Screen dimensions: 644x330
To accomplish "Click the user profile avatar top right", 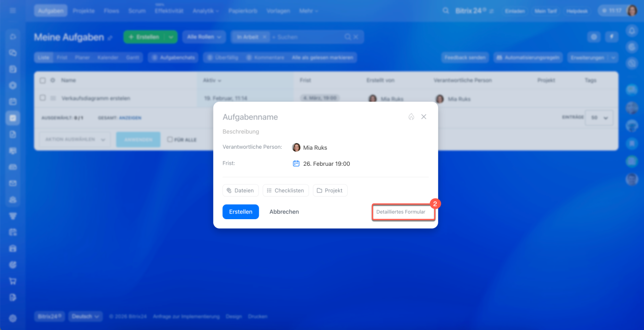I will coord(632,11).
